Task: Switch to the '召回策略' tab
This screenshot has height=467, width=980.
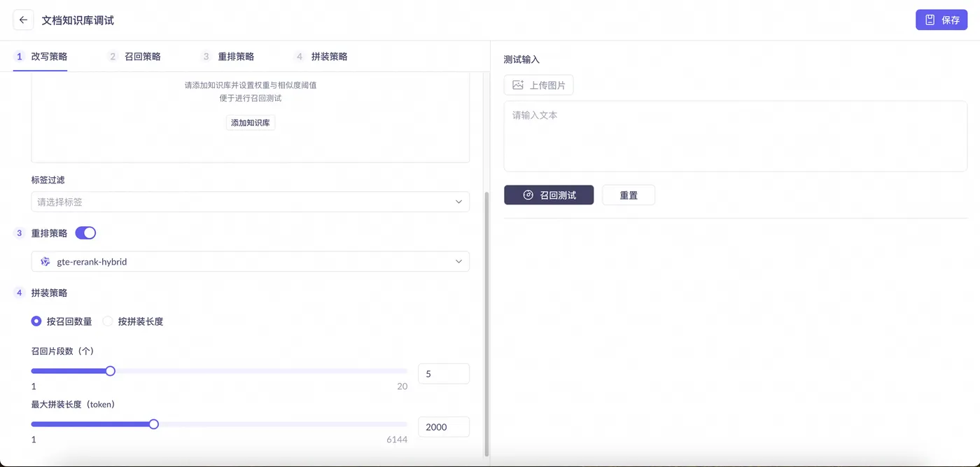Action: point(134,57)
